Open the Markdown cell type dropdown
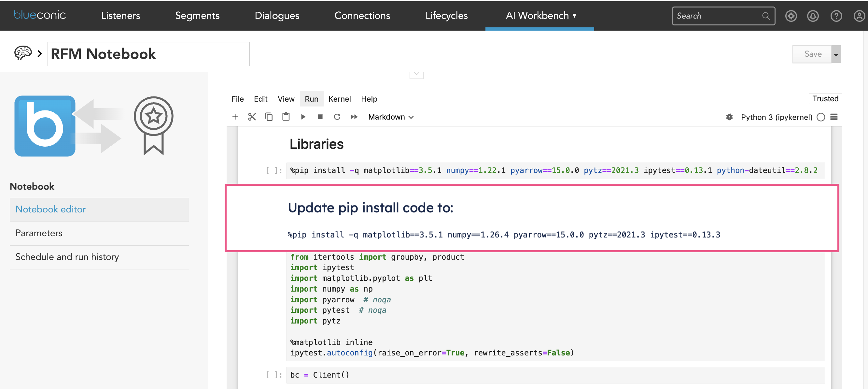This screenshot has width=868, height=389. point(390,117)
